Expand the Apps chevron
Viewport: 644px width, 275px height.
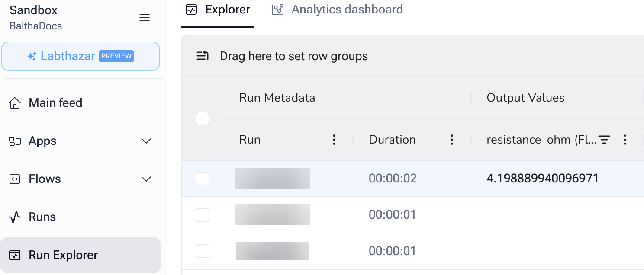pyautogui.click(x=147, y=141)
